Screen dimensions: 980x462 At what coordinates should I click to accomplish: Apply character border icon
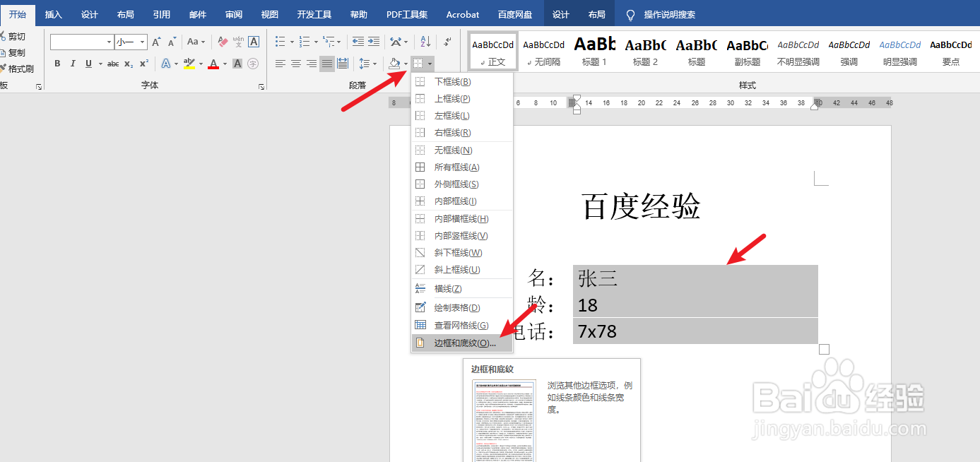(254, 42)
